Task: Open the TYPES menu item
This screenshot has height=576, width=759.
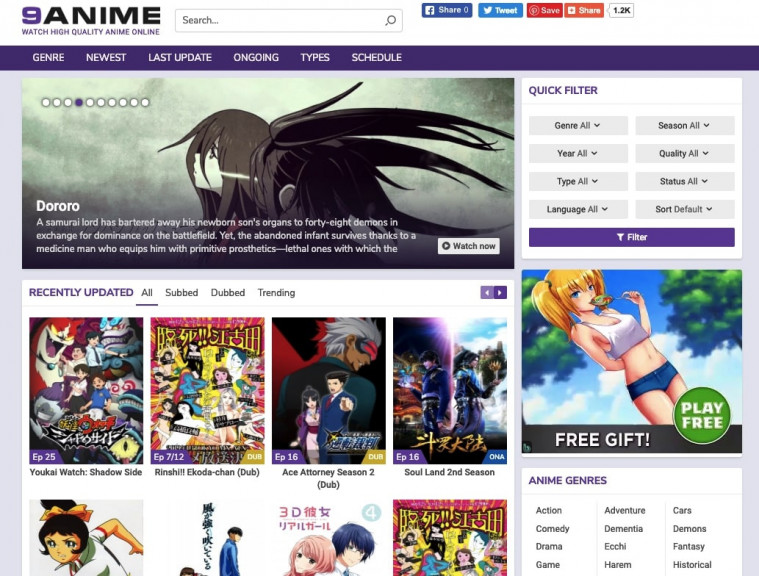Action: point(315,58)
